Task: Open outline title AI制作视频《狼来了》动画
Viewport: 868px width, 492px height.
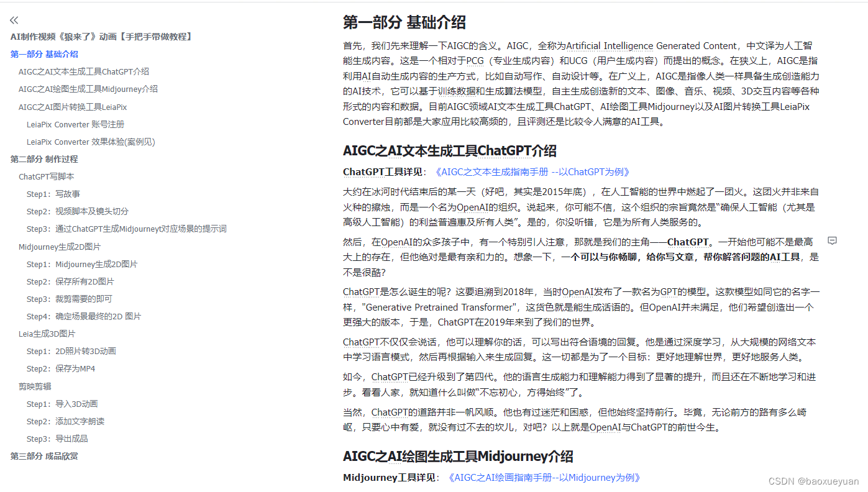Action: point(101,37)
